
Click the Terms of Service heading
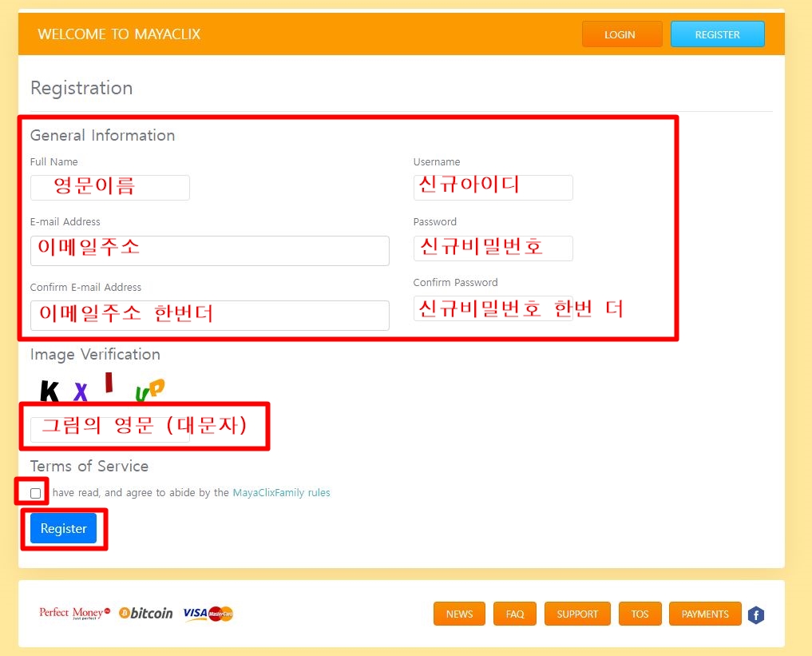[x=89, y=467]
